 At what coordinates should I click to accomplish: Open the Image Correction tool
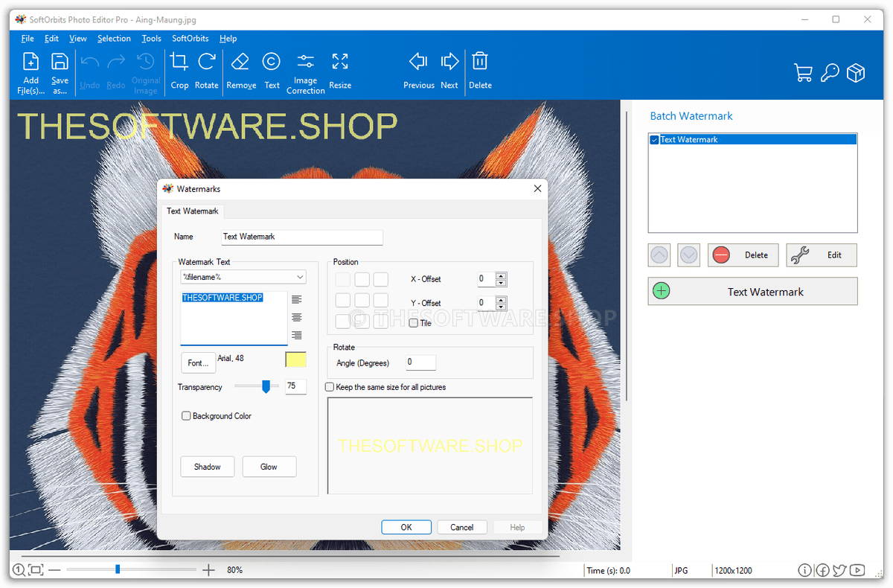[x=305, y=73]
